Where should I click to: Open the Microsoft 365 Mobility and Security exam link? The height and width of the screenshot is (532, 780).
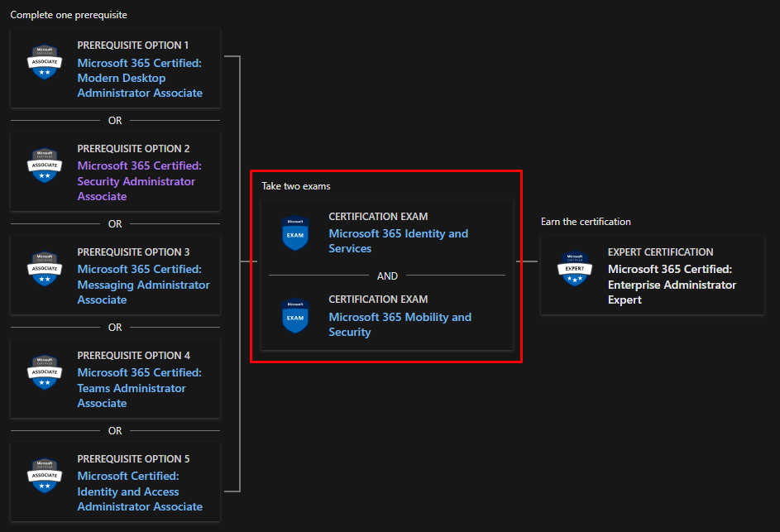(400, 324)
